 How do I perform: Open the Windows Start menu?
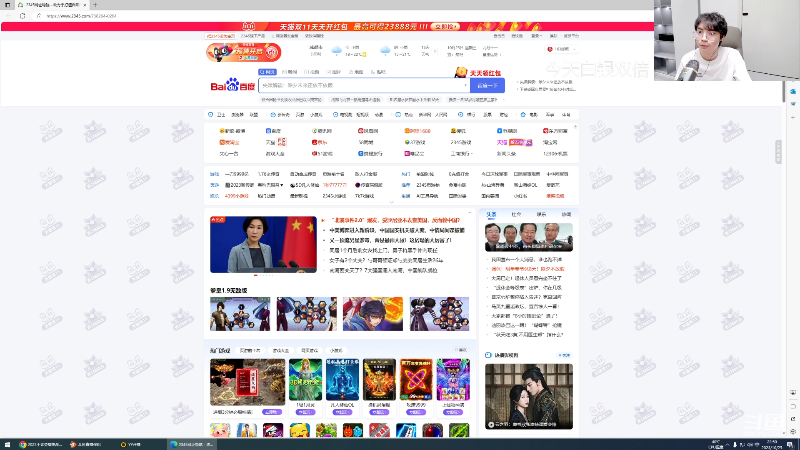[7, 444]
